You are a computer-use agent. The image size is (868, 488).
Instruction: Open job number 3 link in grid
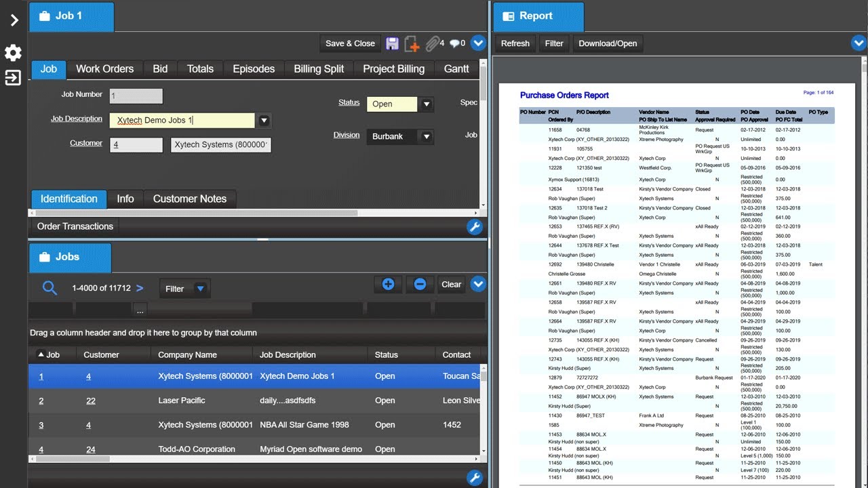(x=41, y=425)
